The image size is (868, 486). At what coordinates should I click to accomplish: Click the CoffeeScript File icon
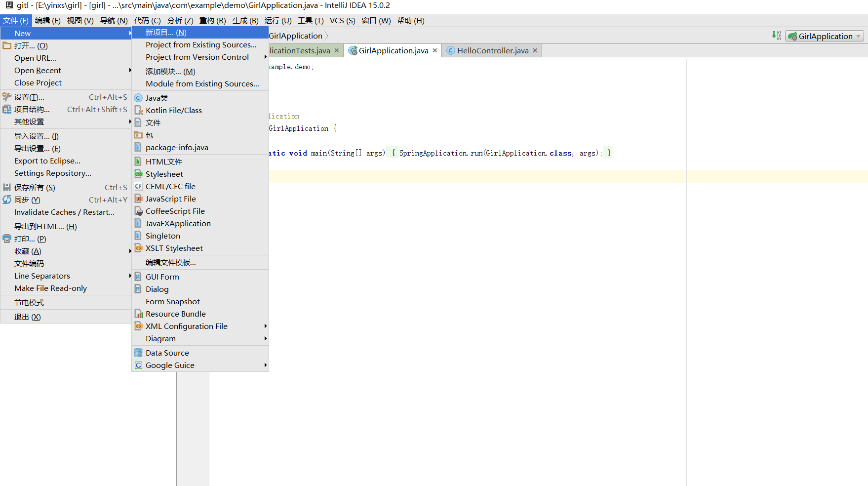click(x=138, y=211)
